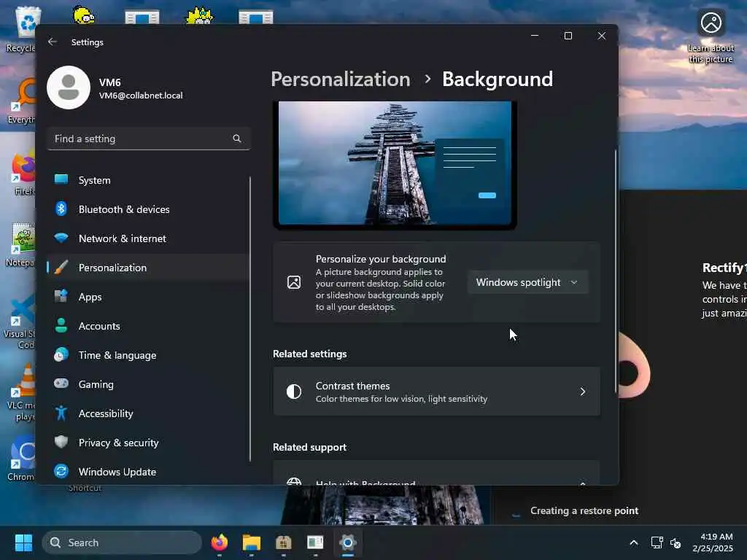747x560 pixels.
Task: Open the VM6 account profile picture
Action: coord(69,87)
